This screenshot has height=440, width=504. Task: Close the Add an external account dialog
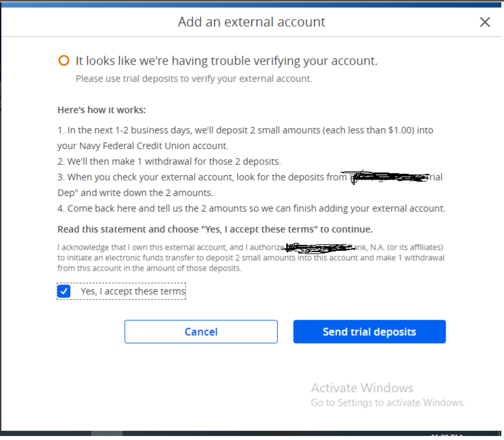pos(485,22)
